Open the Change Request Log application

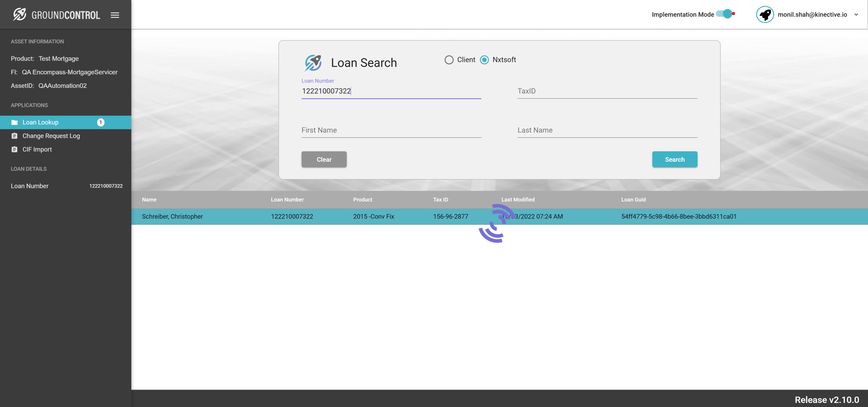(51, 136)
